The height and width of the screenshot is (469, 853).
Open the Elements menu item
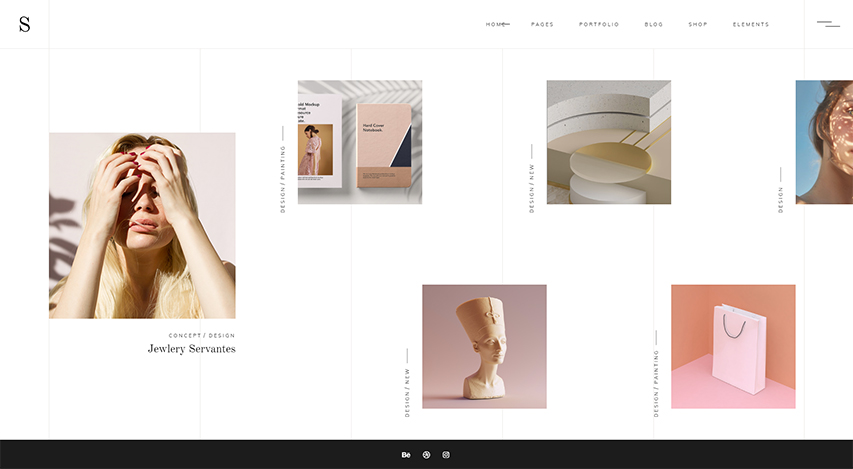pyautogui.click(x=751, y=24)
